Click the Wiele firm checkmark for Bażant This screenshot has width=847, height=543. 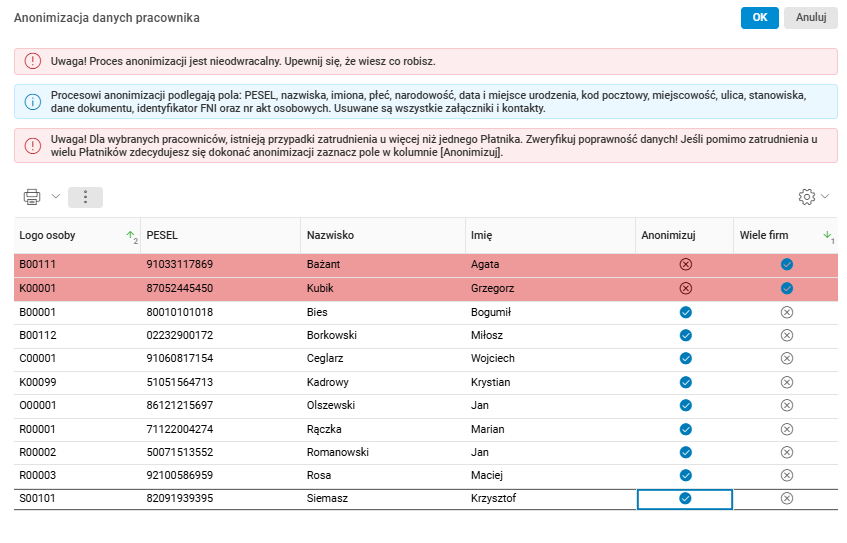(x=786, y=264)
